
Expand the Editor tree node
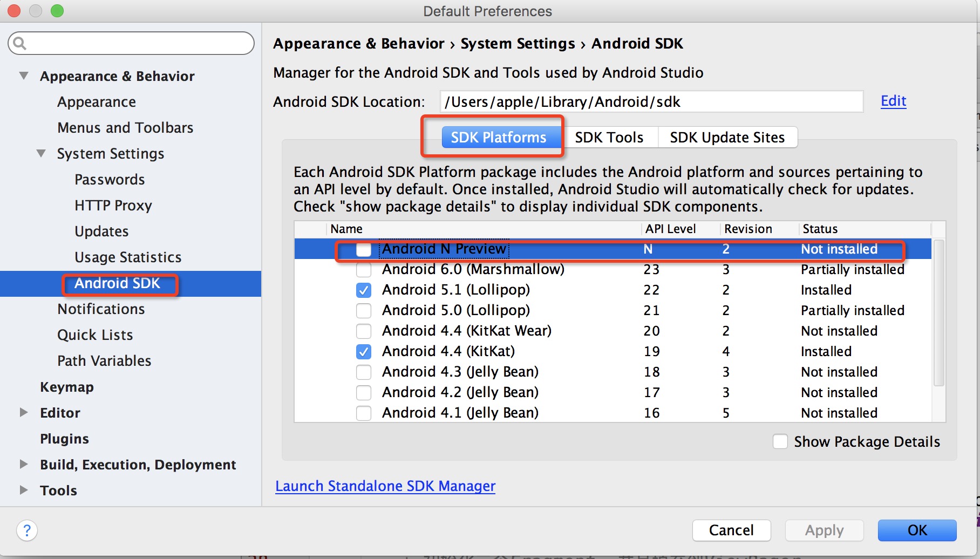point(24,413)
